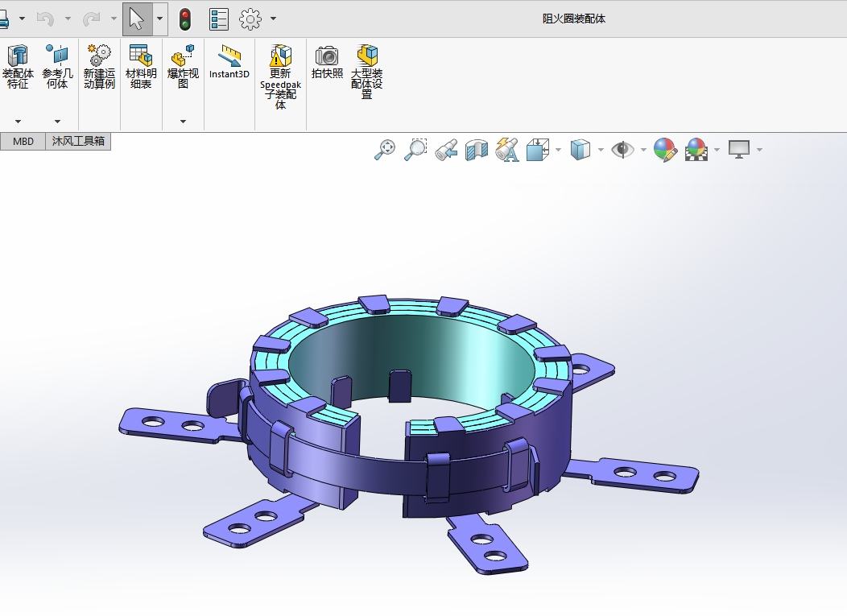Click View Orientation cube icon
Viewport: 847px width, 616px height.
tap(538, 150)
